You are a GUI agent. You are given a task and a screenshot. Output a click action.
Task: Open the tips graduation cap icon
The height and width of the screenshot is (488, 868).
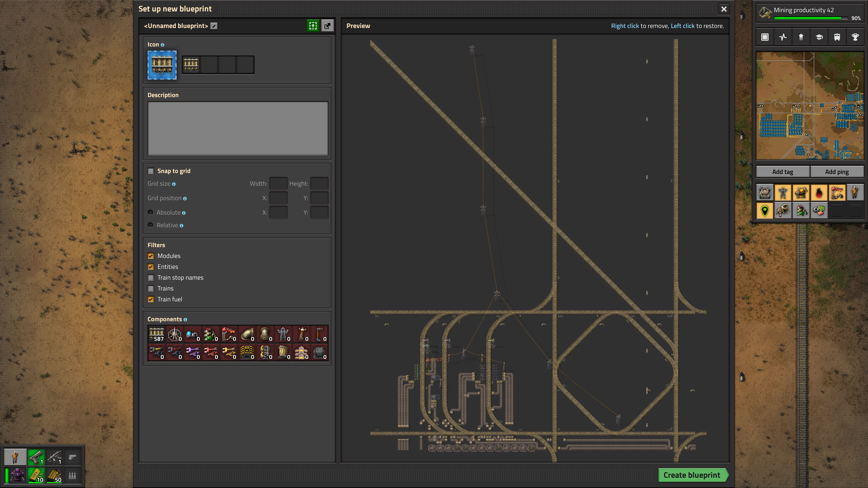(x=819, y=37)
